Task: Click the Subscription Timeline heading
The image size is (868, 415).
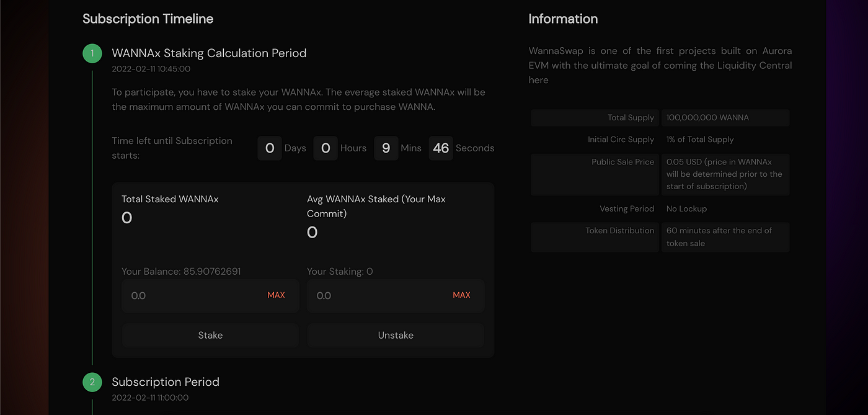Action: tap(148, 19)
